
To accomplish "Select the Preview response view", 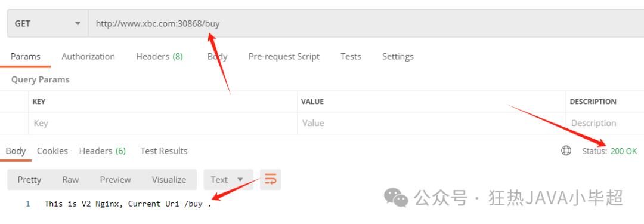I will click(x=116, y=180).
